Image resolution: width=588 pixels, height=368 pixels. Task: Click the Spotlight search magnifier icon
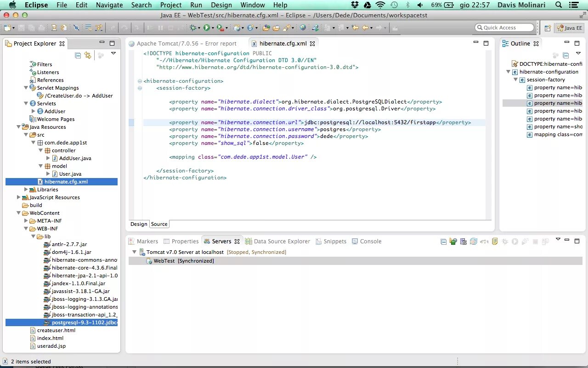tap(559, 5)
